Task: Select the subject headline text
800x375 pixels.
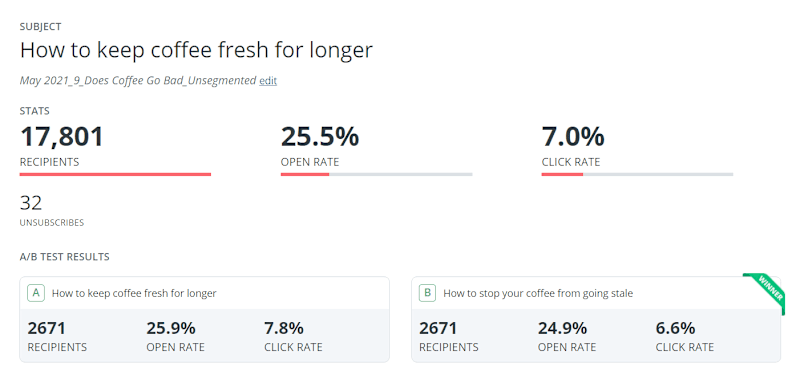Action: pos(196,50)
